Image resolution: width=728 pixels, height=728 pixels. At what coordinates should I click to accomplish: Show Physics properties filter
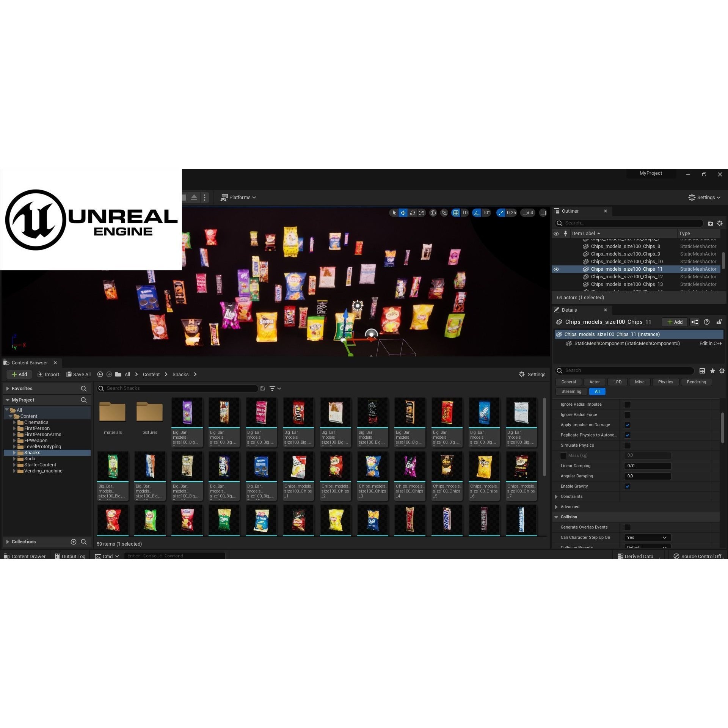(x=665, y=382)
